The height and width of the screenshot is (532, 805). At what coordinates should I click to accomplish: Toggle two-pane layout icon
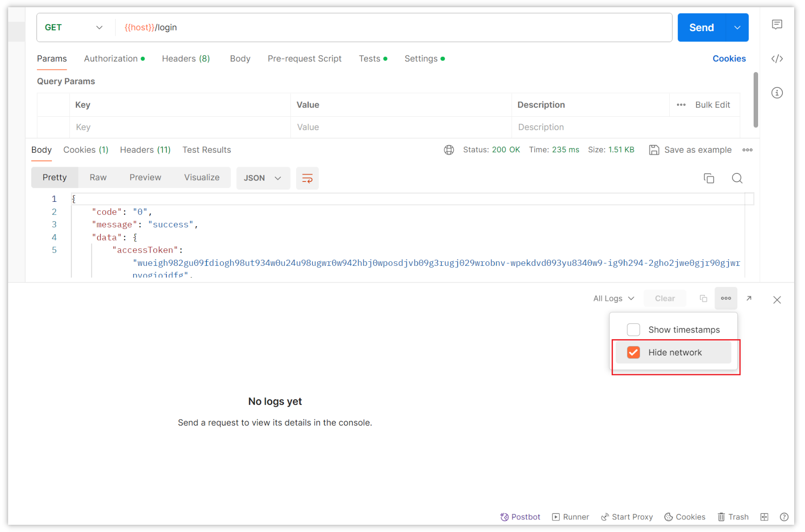click(x=764, y=517)
